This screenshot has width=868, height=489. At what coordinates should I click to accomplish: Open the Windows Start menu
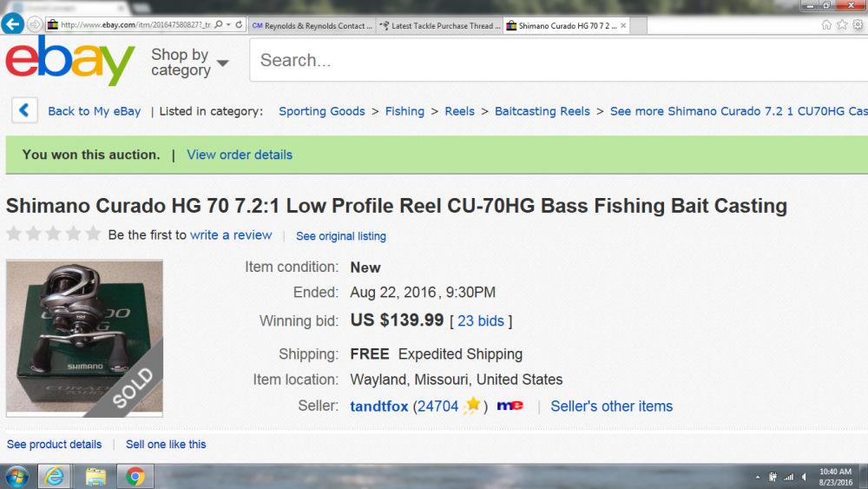16,477
